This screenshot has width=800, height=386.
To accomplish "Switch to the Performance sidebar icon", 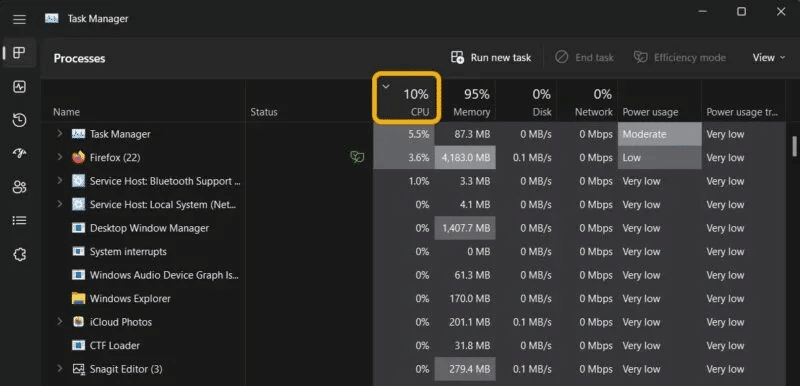I will pyautogui.click(x=19, y=86).
